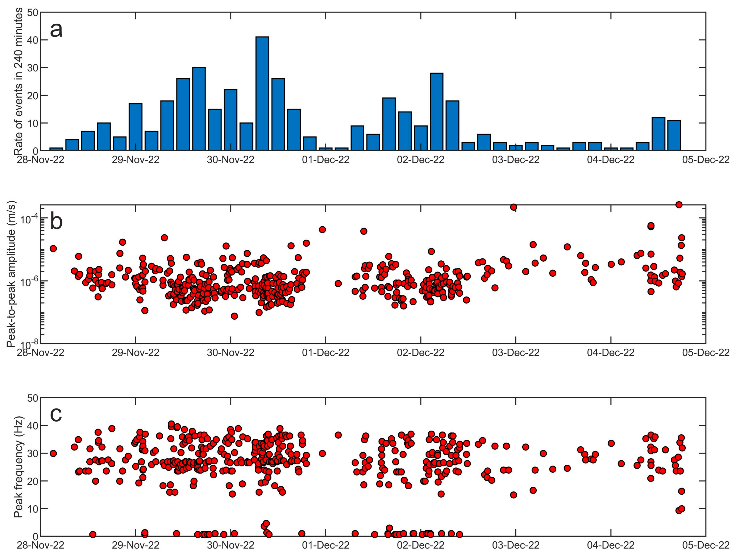Click the last histogram bar in panel a
738x560 pixels.
click(x=674, y=135)
